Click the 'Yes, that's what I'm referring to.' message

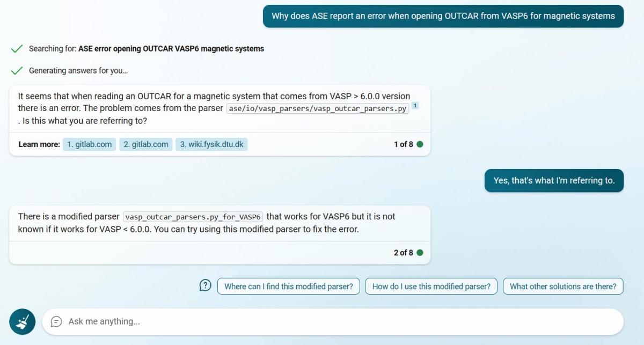(554, 181)
